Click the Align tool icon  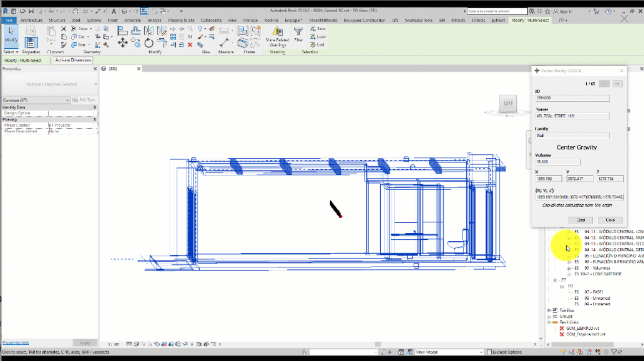coord(123,31)
